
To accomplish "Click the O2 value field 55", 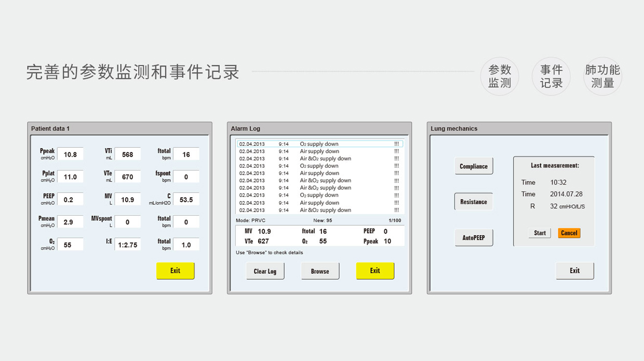I will coord(70,245).
